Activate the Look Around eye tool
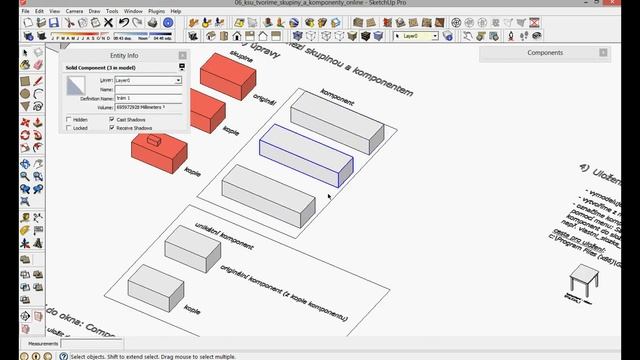 [537, 36]
